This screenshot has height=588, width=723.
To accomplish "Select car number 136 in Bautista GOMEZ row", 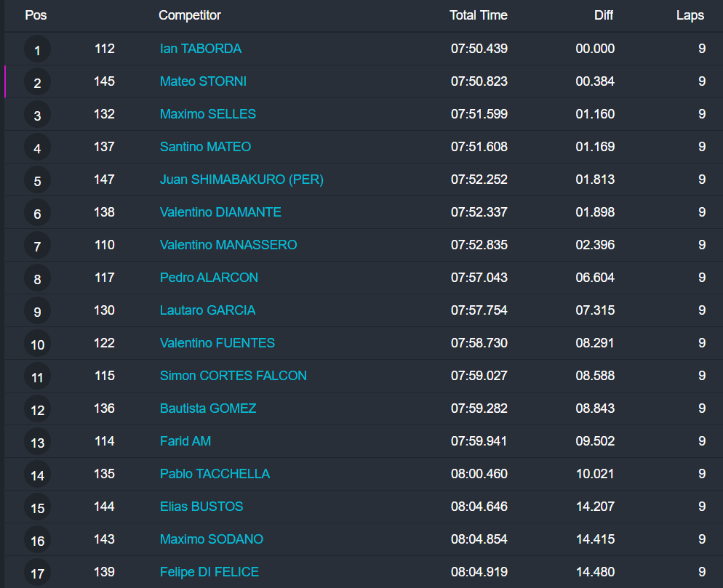I will pos(105,408).
